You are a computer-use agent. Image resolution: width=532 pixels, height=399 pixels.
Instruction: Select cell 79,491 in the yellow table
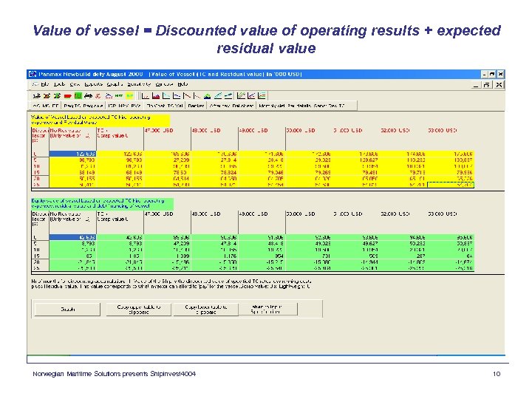coord(355,172)
